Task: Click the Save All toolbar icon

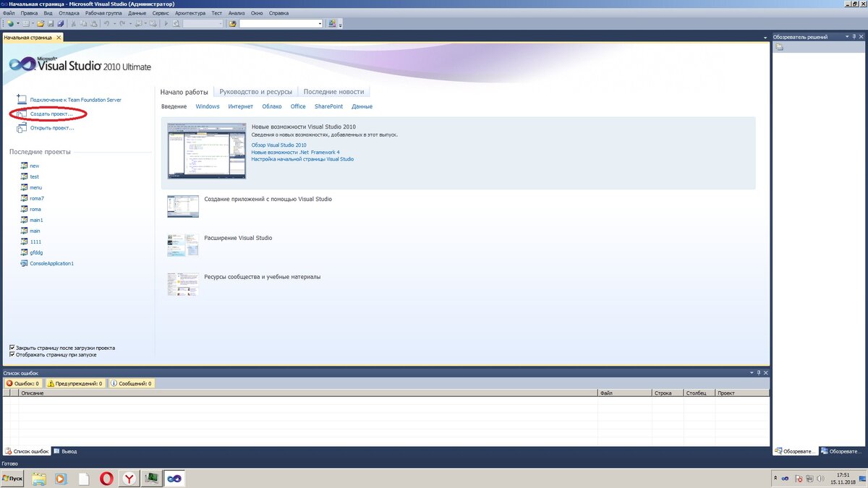Action: 61,23
